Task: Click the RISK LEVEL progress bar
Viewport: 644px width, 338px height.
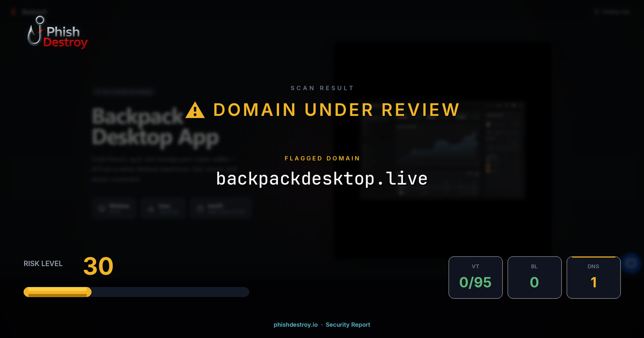Action: (x=136, y=291)
